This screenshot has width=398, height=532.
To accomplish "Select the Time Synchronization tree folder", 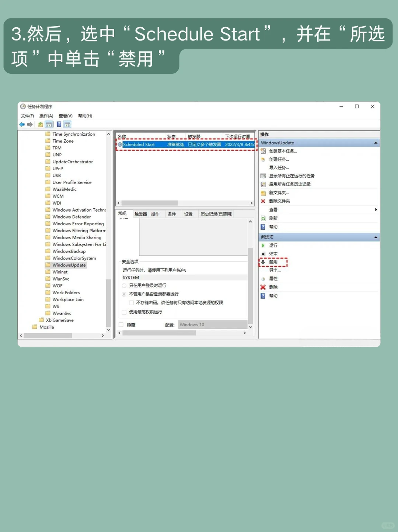I will click(x=74, y=134).
